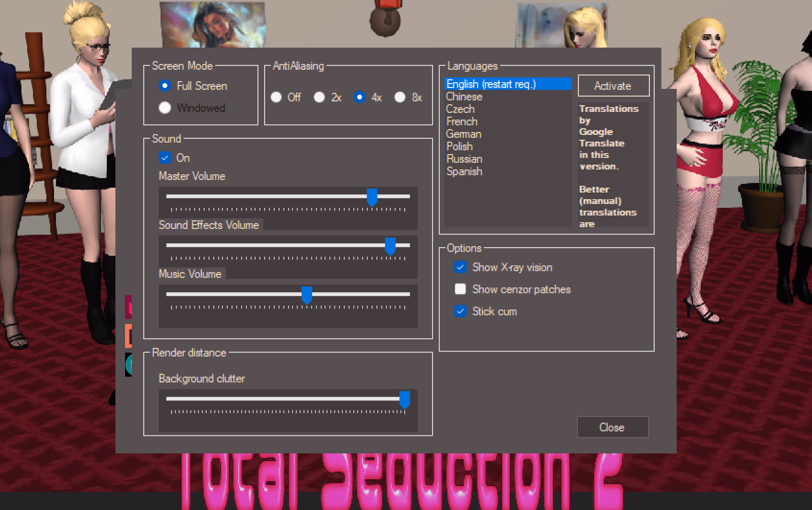Choose Russian in Languages list
Image resolution: width=812 pixels, height=510 pixels.
(x=464, y=159)
